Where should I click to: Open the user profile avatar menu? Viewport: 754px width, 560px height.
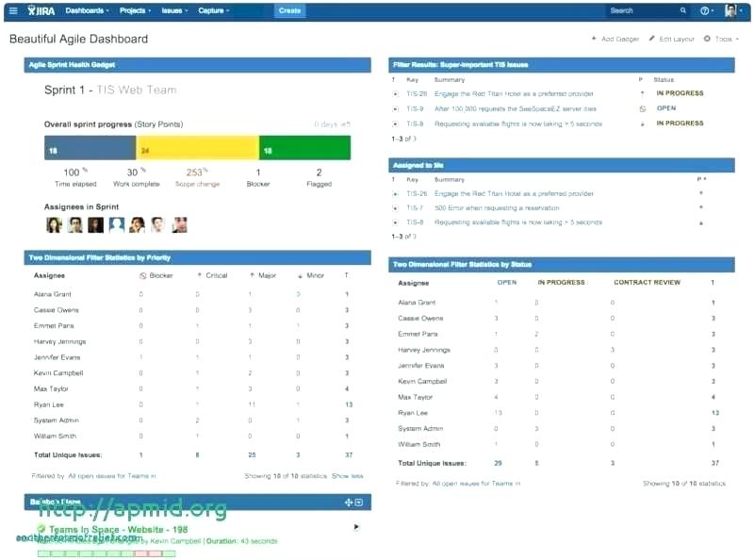click(730, 10)
